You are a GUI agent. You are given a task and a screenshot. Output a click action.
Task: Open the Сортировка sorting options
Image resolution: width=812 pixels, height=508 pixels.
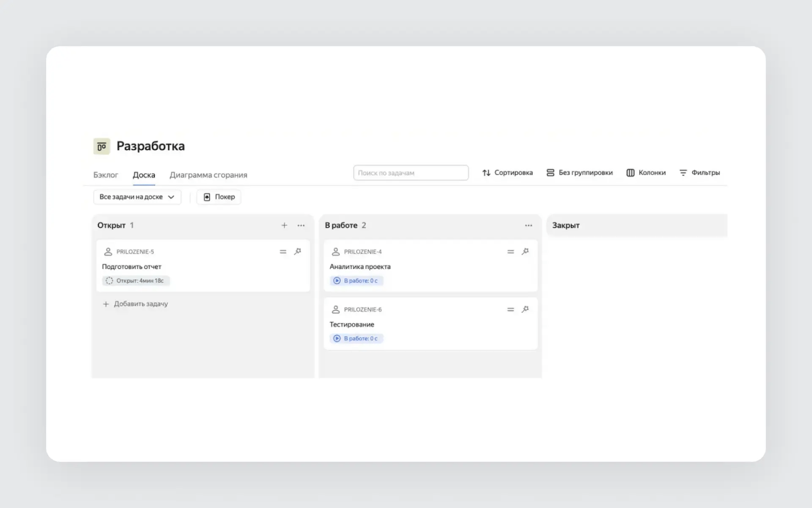[507, 173]
